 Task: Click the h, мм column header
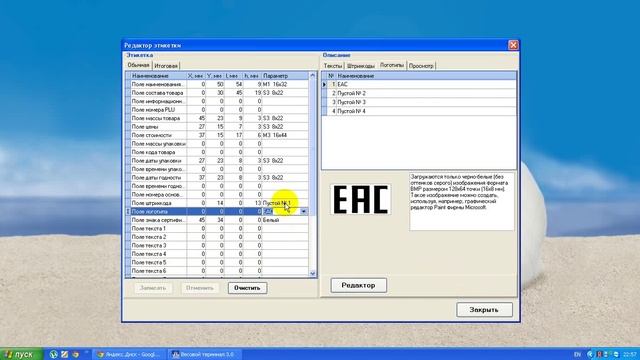click(x=252, y=76)
